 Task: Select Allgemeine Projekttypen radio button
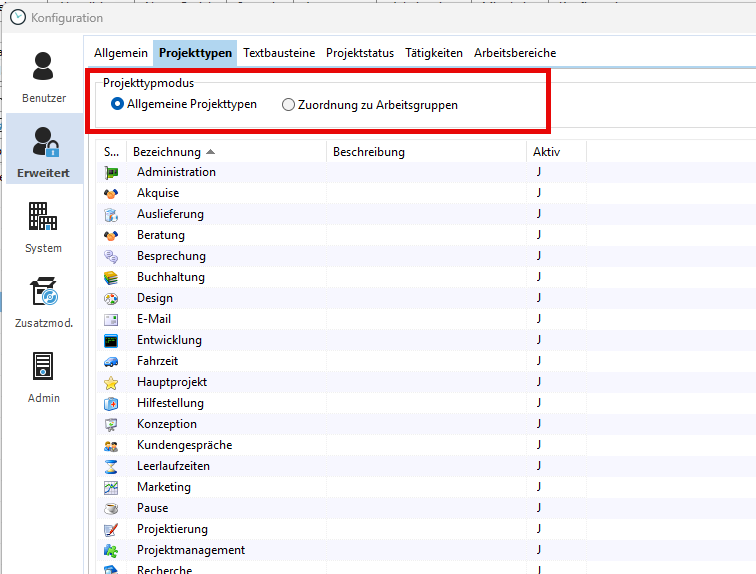click(x=118, y=105)
